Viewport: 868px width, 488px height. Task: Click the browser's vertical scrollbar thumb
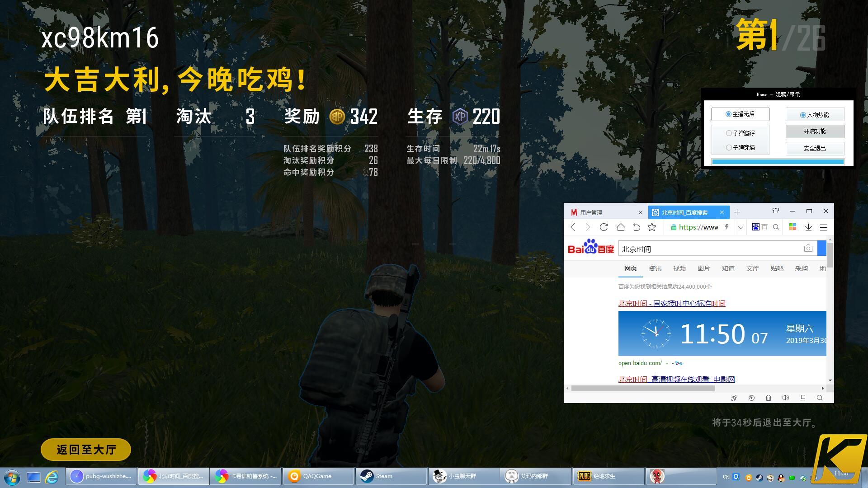830,254
